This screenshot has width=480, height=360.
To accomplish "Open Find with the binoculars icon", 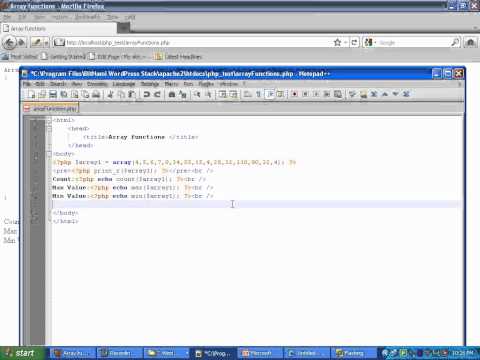I will 172,95.
